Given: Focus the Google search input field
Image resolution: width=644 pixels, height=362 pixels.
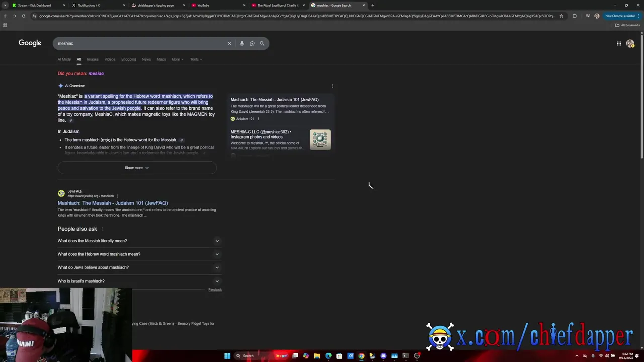Looking at the screenshot, I should (x=141, y=43).
